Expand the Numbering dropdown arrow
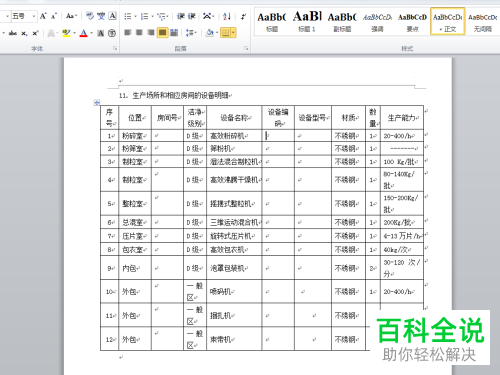Screen dimensions: 500x375 click(x=152, y=16)
